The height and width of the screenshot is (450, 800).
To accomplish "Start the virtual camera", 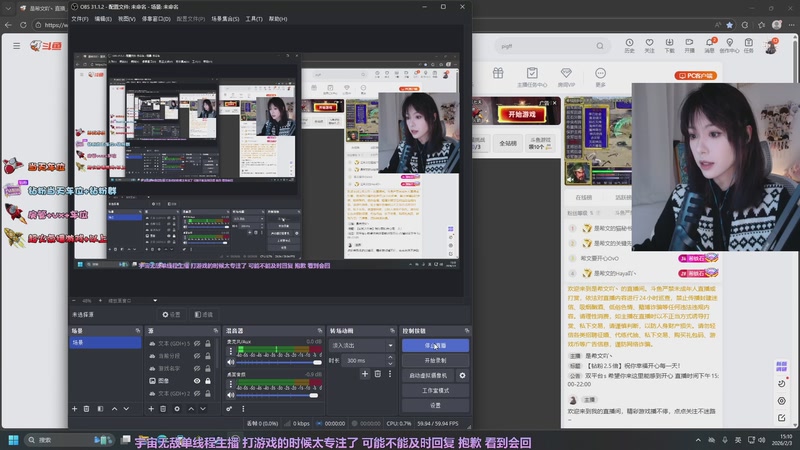I will point(428,376).
